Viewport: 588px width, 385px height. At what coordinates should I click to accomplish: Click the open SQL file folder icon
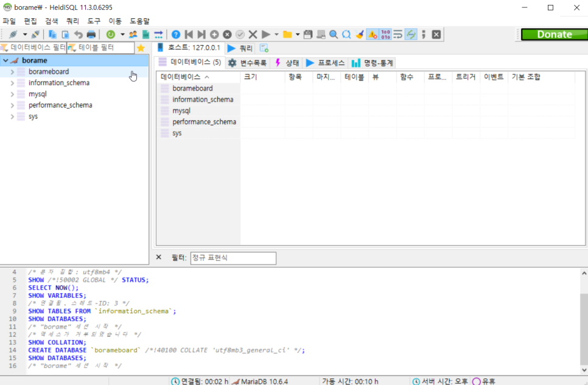point(288,35)
